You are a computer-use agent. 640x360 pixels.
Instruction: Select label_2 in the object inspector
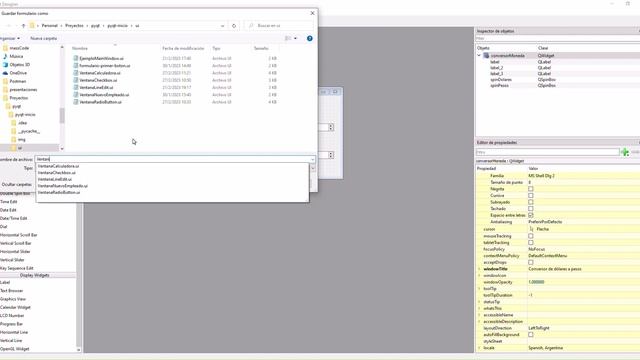(x=496, y=68)
